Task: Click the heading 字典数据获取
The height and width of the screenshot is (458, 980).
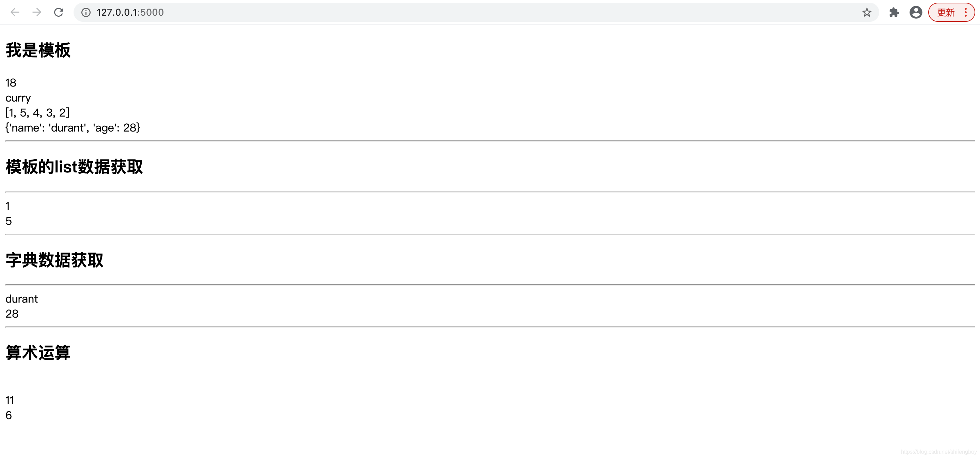Action: click(54, 260)
